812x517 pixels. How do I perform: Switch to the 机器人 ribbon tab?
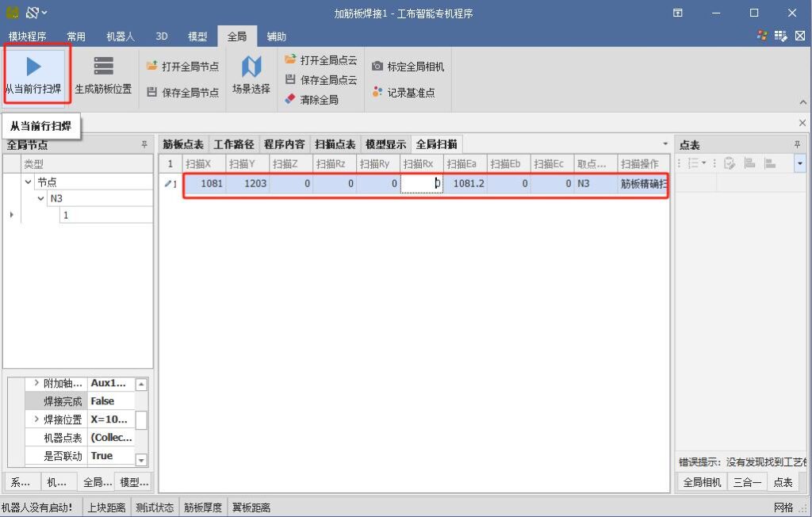point(121,36)
